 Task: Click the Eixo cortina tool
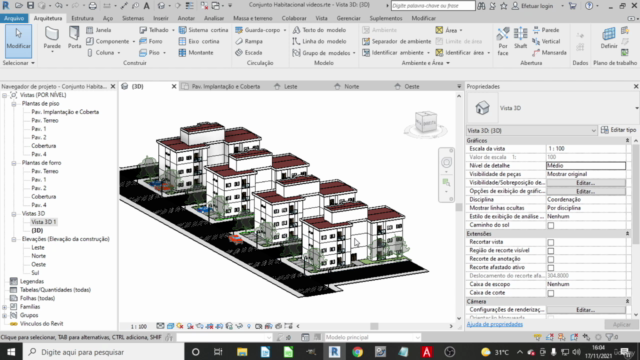point(199,41)
